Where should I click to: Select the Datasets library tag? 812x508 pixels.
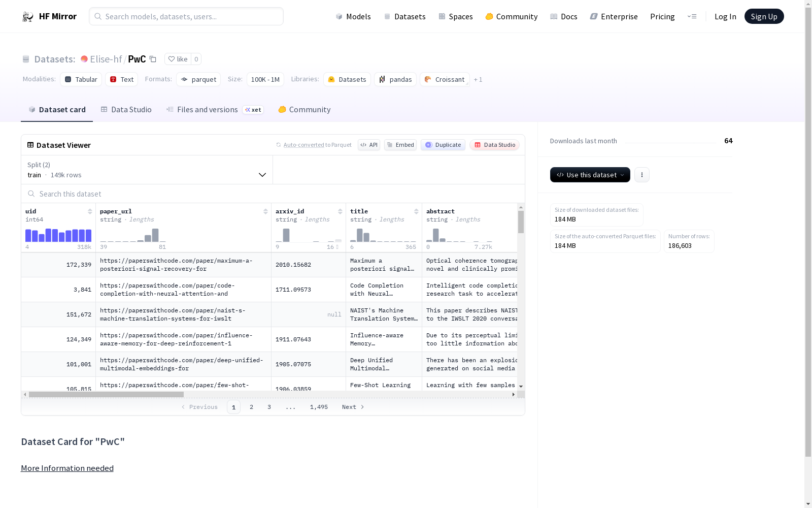(347, 79)
